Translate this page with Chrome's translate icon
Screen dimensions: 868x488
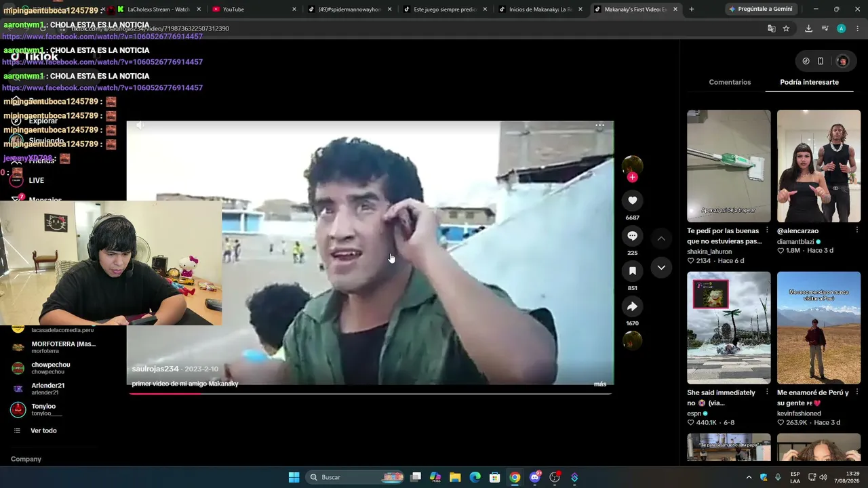(772, 28)
